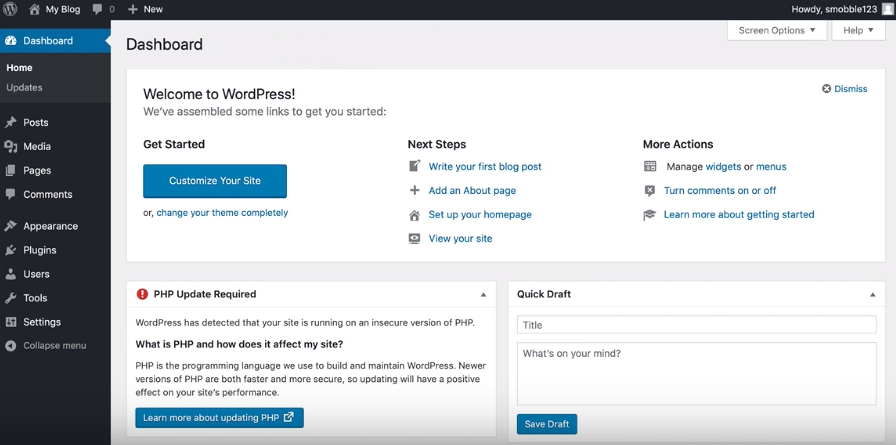This screenshot has width=896, height=445.
Task: Dismiss the Welcome to WordPress panel
Action: tap(844, 89)
